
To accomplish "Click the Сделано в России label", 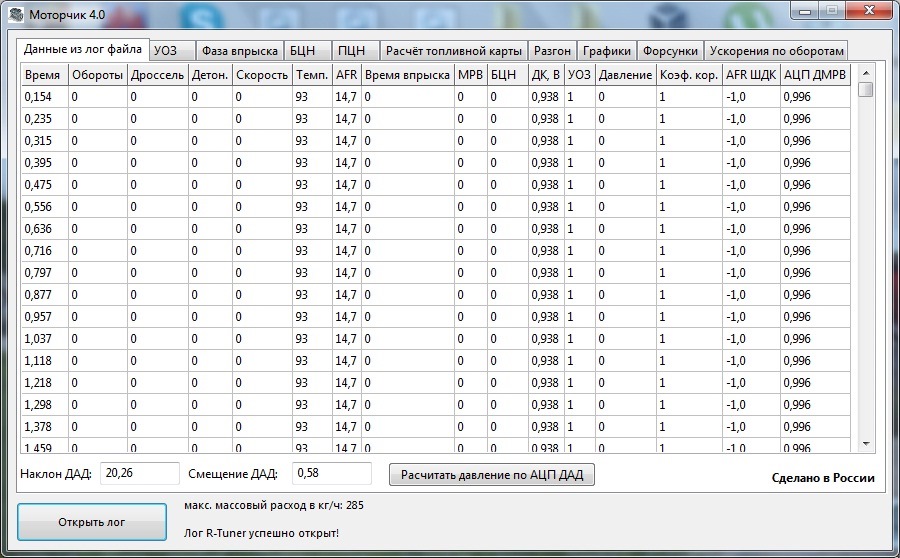I will (x=823, y=478).
